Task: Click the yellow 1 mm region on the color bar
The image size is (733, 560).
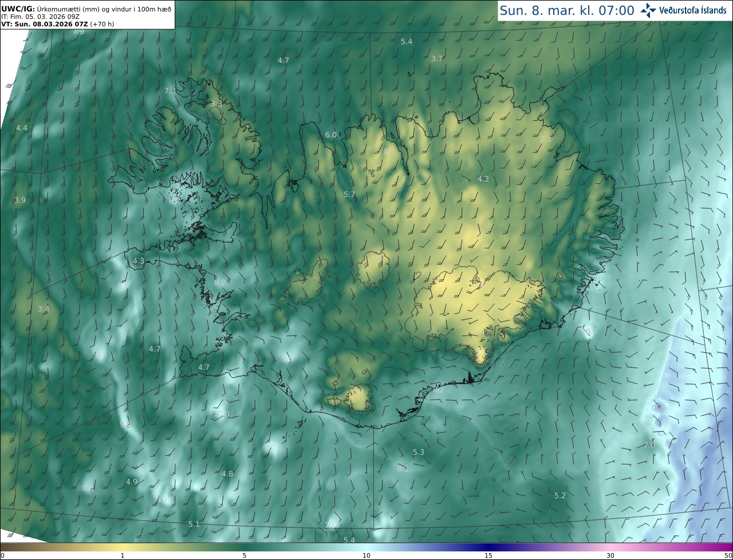Action: 122,547
